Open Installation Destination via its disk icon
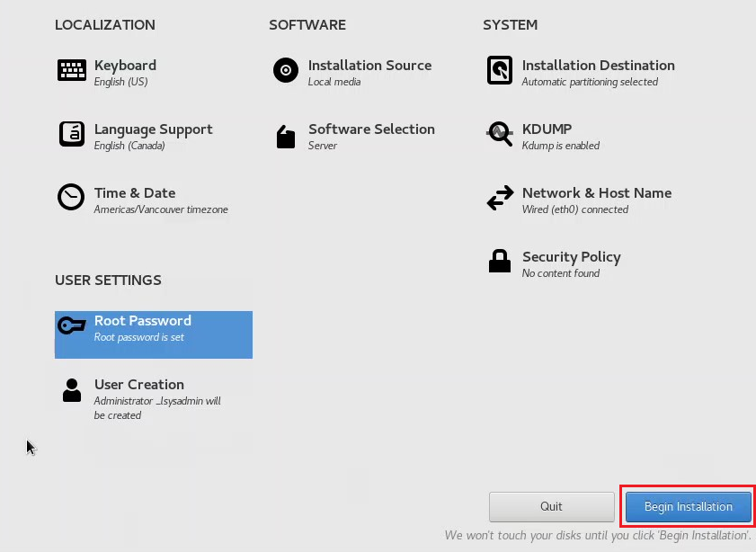 pyautogui.click(x=500, y=70)
